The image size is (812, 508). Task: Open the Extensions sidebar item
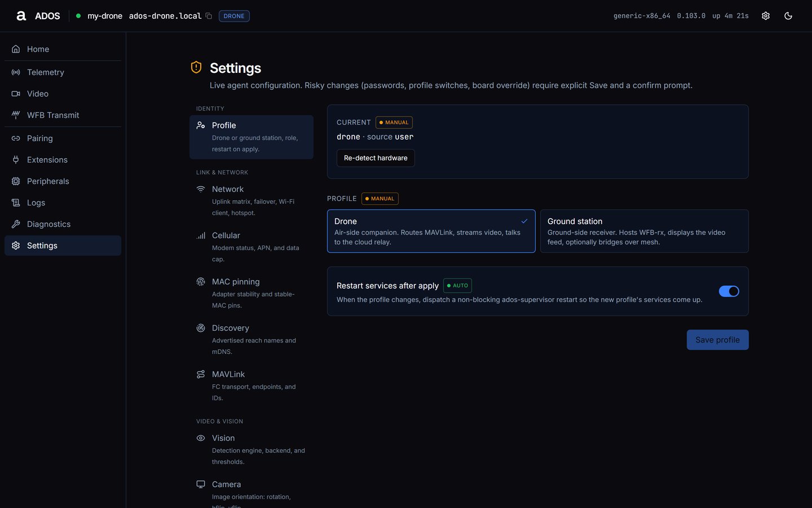click(63, 160)
